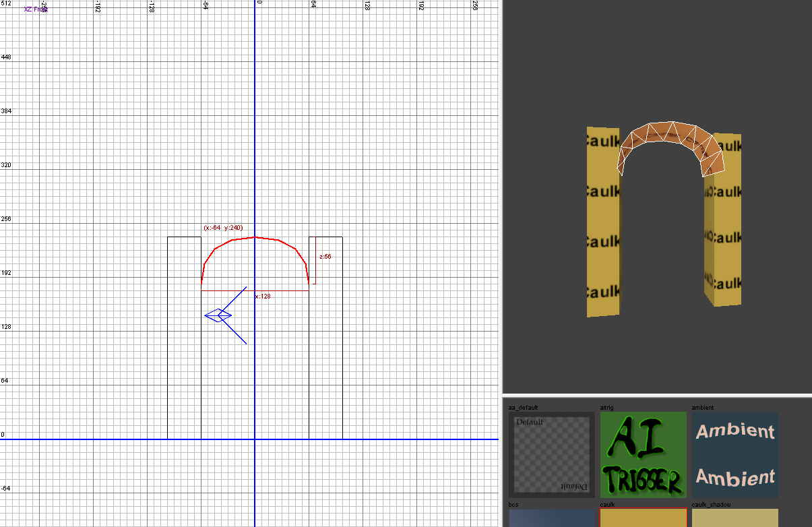Select the AI Trigger texture thumbnail

pyautogui.click(x=644, y=455)
